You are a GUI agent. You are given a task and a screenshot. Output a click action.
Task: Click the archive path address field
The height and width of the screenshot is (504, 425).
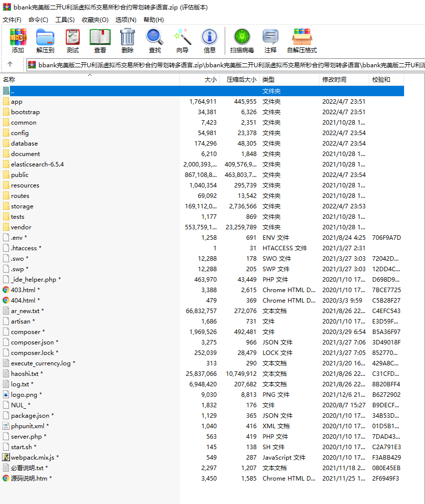226,65
